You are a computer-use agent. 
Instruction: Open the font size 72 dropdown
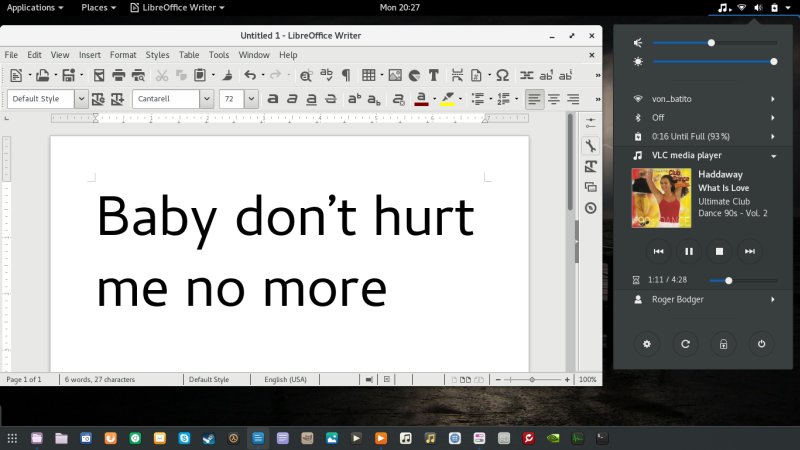tap(251, 99)
